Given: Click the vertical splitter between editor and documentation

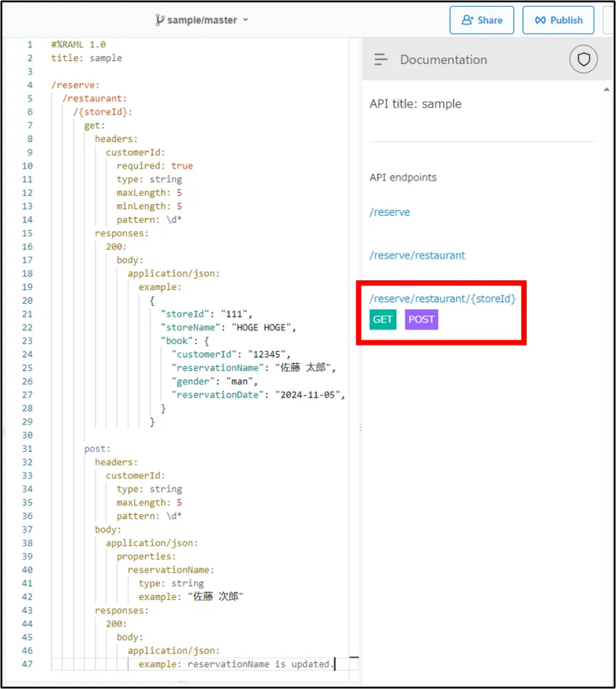Looking at the screenshot, I should 360,427.
